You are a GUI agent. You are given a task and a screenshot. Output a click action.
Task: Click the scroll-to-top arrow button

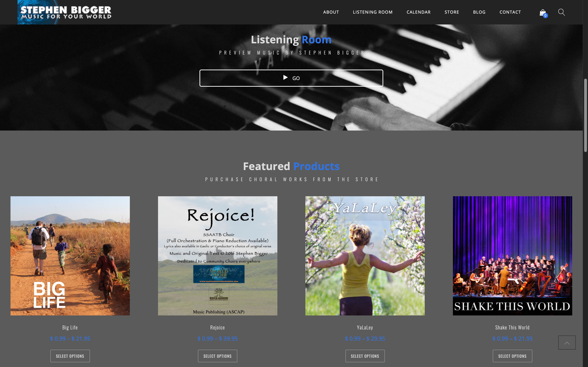567,343
